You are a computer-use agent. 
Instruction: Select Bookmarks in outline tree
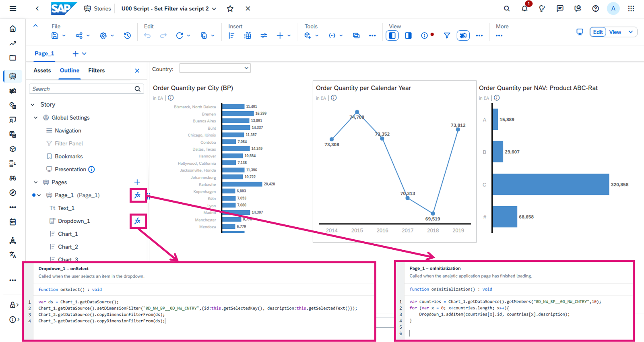(x=69, y=156)
